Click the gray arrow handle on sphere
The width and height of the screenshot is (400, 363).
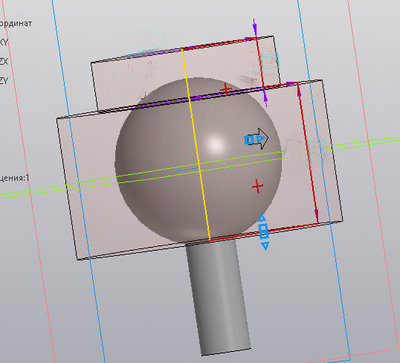pos(257,139)
